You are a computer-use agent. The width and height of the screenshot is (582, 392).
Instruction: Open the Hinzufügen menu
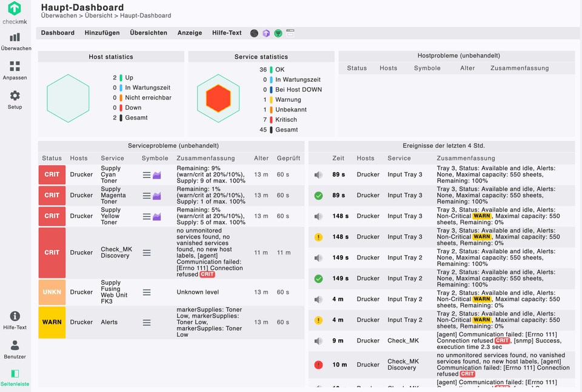[102, 33]
